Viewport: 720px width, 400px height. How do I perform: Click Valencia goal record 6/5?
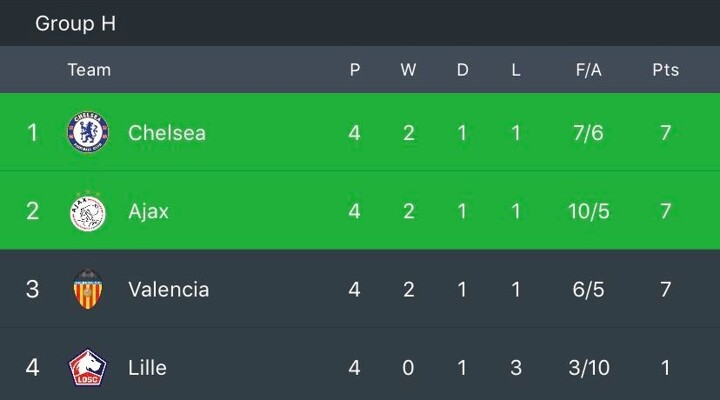(x=588, y=289)
